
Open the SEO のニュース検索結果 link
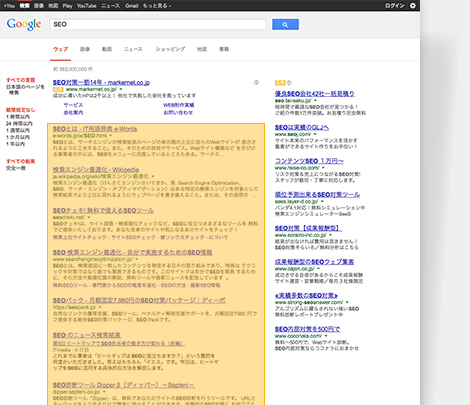(87, 335)
